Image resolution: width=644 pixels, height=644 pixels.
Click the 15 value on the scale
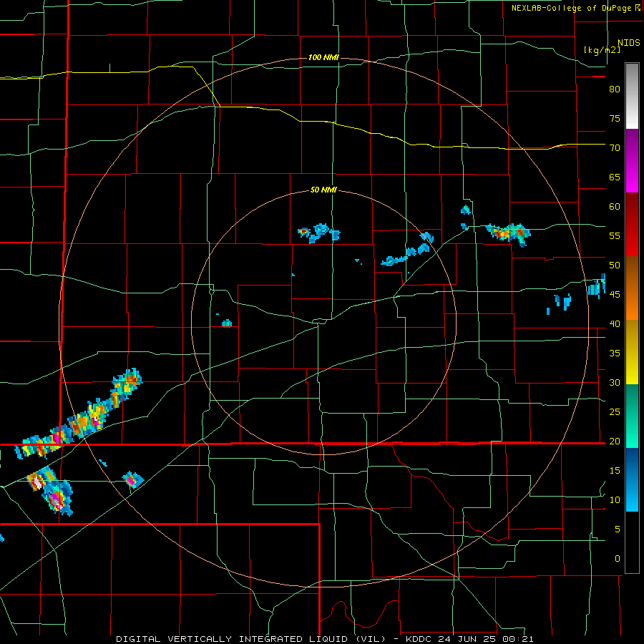(x=615, y=471)
